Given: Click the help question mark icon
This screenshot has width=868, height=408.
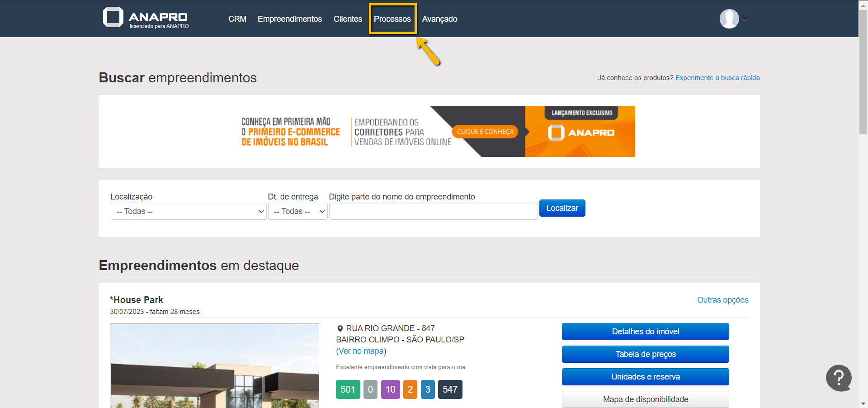Looking at the screenshot, I should (x=839, y=378).
